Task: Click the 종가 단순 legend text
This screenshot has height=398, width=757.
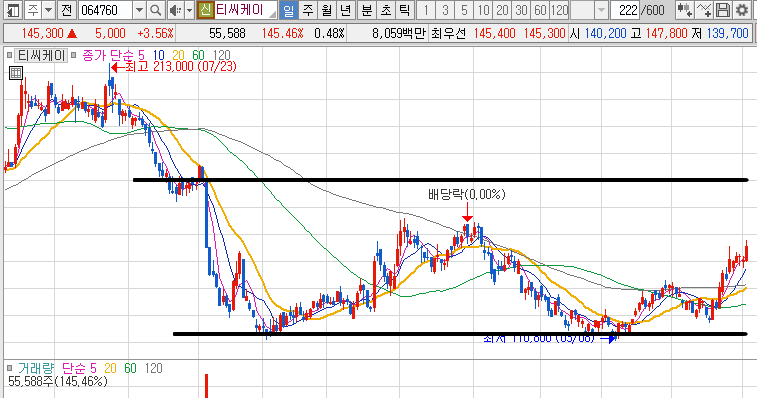Action: [x=109, y=55]
